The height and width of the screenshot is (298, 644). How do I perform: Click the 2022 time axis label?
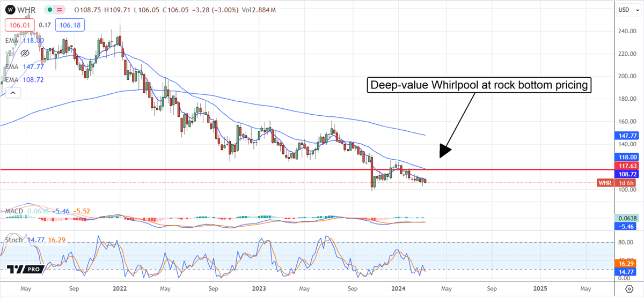pyautogui.click(x=120, y=288)
